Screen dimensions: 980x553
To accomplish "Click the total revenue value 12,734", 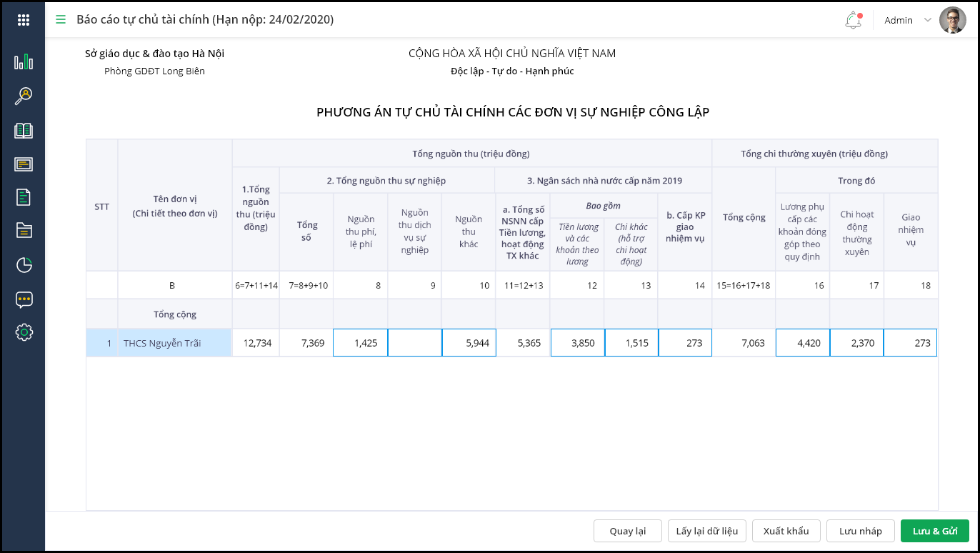I will [x=256, y=343].
